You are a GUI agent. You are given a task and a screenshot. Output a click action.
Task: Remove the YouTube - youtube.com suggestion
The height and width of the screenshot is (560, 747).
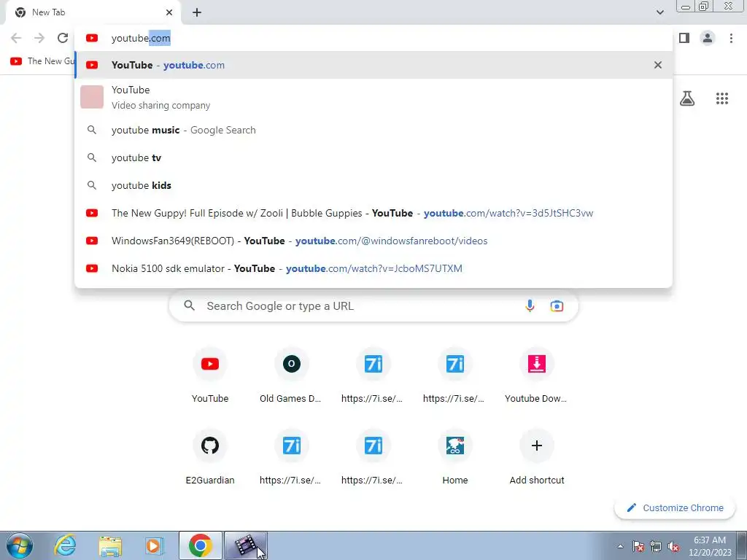click(x=658, y=65)
